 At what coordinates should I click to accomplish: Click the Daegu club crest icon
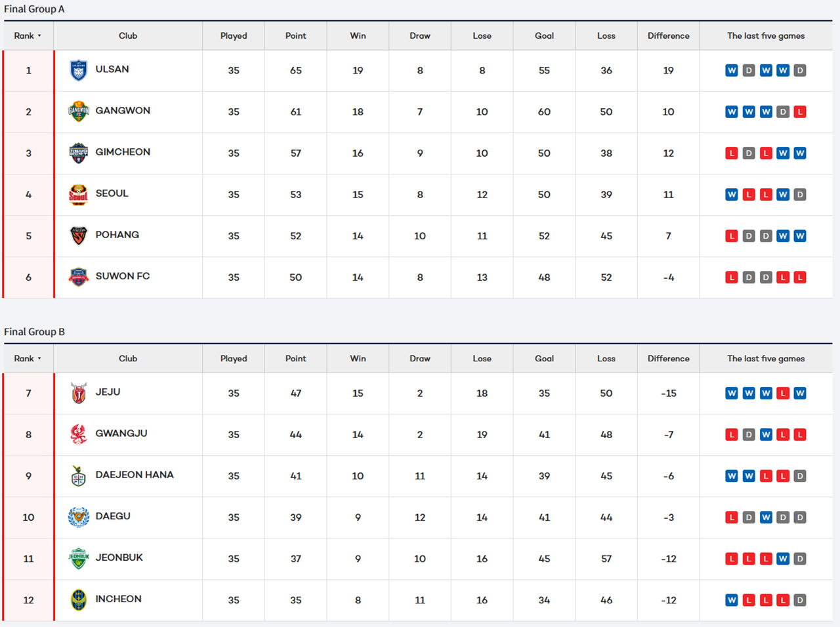click(x=79, y=517)
